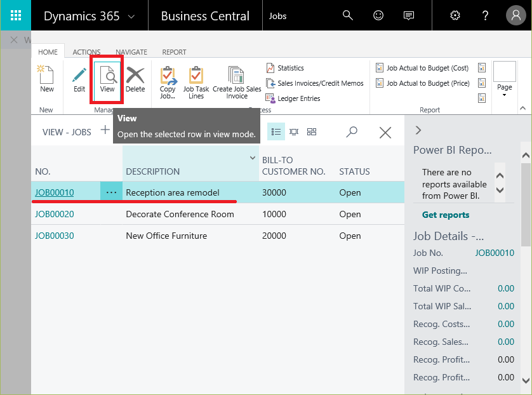Click the plus new icon beside VIEW - JOBS

[x=105, y=130]
